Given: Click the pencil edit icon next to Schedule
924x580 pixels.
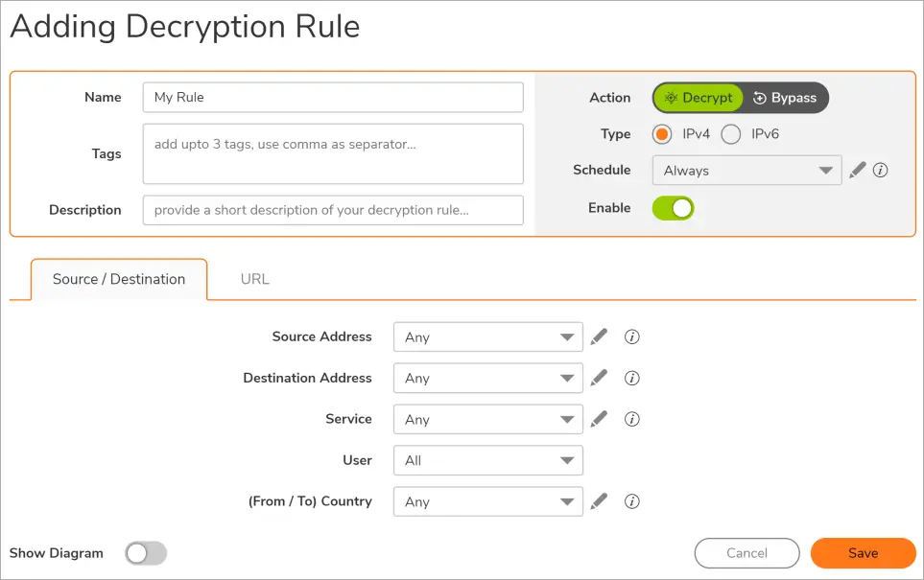Looking at the screenshot, I should pos(858,170).
